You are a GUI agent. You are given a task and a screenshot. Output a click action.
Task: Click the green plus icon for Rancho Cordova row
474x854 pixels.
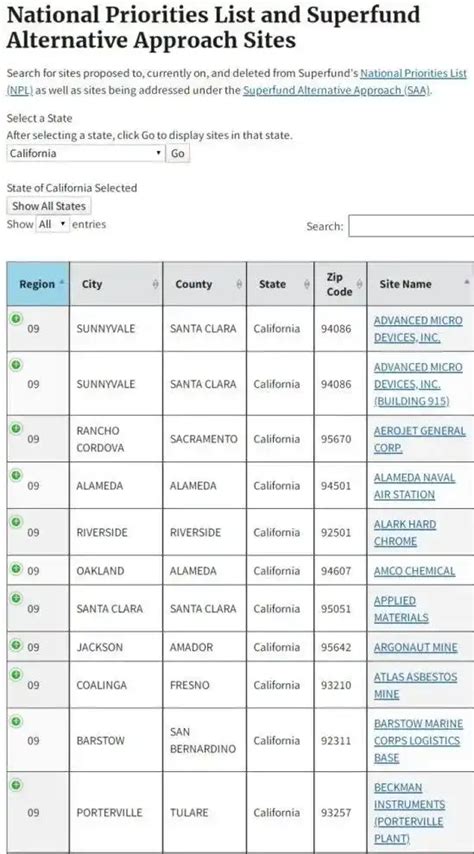[16, 428]
